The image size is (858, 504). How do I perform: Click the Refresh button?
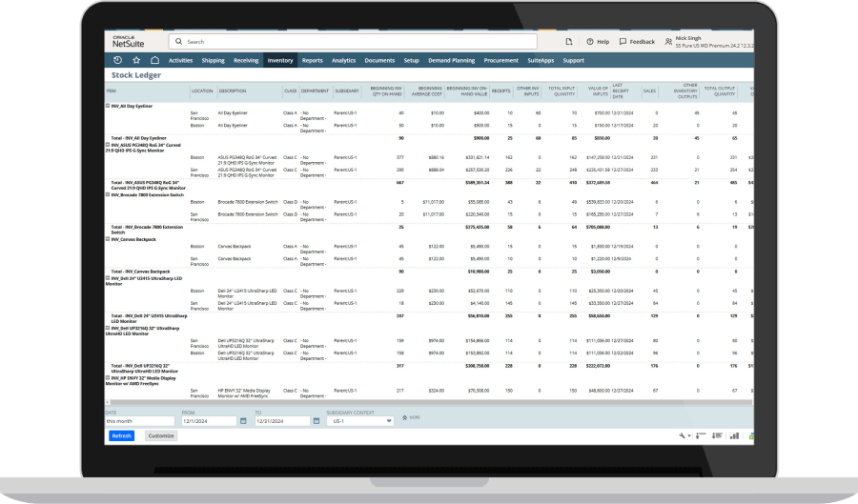tap(121, 435)
